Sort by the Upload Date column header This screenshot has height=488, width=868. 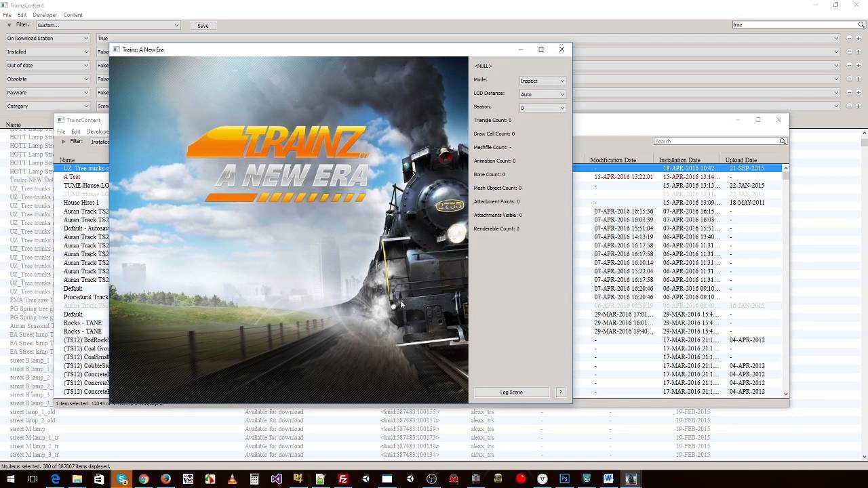click(x=741, y=160)
